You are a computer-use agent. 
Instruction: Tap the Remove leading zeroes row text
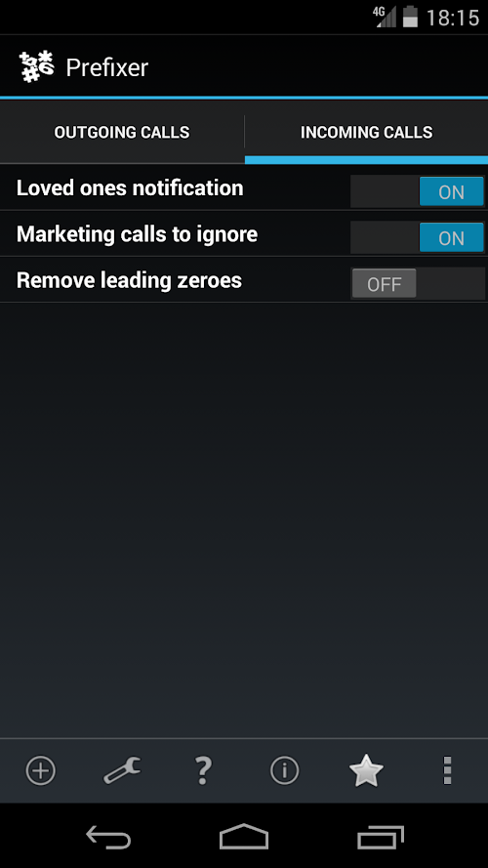tap(129, 280)
